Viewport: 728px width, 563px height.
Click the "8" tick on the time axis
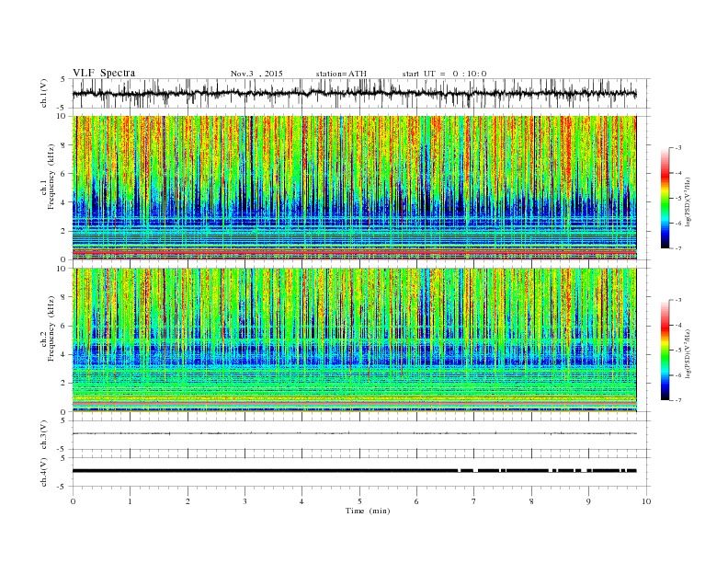click(531, 501)
